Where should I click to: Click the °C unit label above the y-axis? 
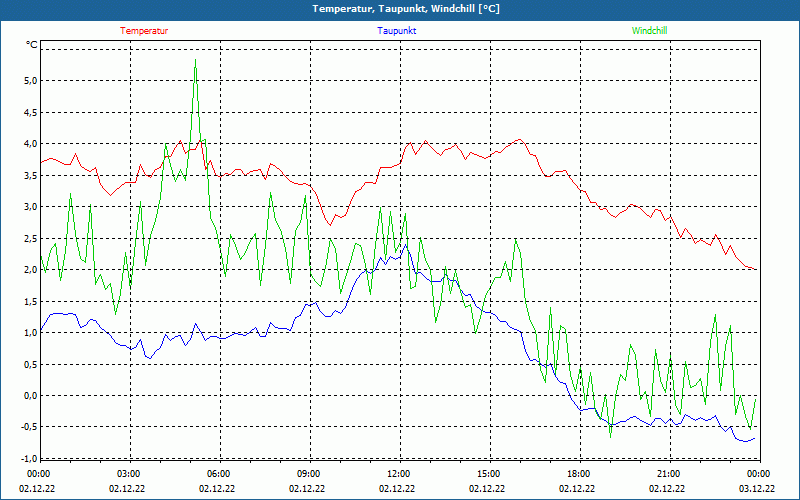pyautogui.click(x=32, y=45)
